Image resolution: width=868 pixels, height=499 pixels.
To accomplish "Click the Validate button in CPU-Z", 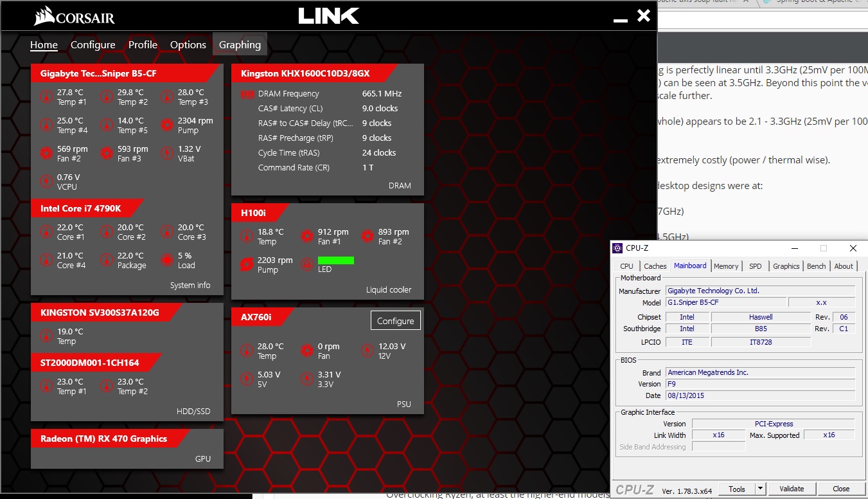I will [x=792, y=489].
